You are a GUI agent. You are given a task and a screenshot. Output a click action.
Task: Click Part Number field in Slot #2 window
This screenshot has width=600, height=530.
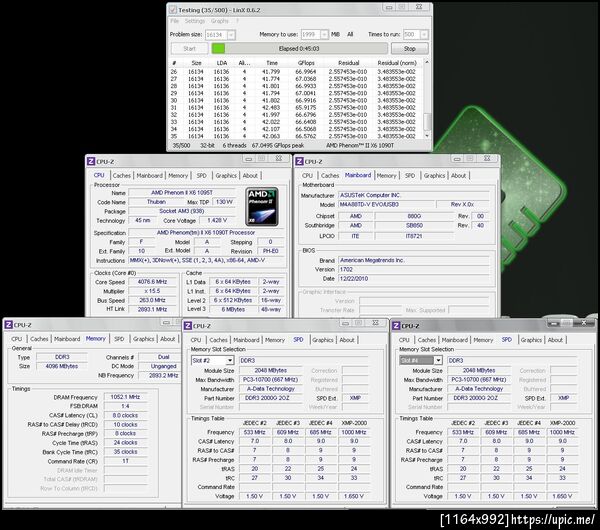(270, 398)
